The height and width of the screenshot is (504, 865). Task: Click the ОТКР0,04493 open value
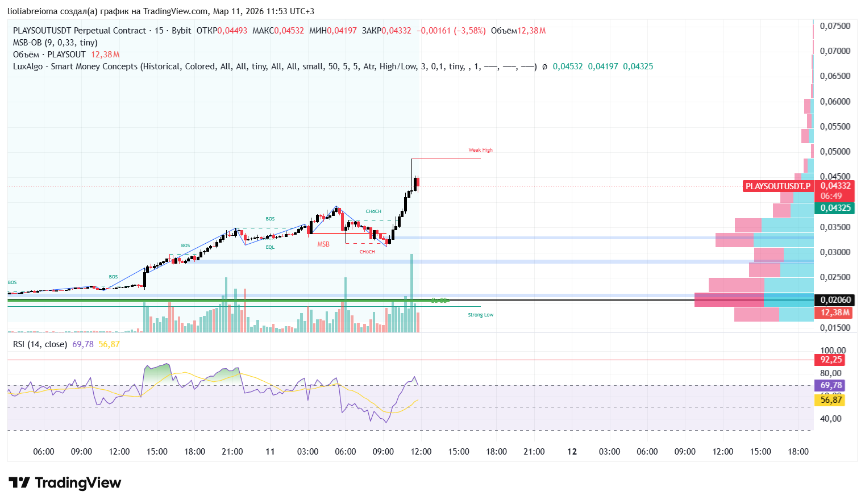222,31
